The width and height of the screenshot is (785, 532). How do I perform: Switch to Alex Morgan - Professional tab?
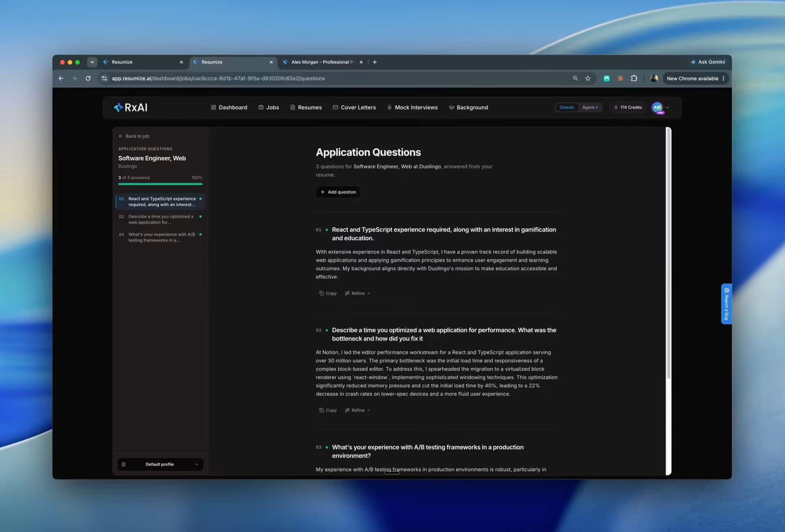point(323,62)
